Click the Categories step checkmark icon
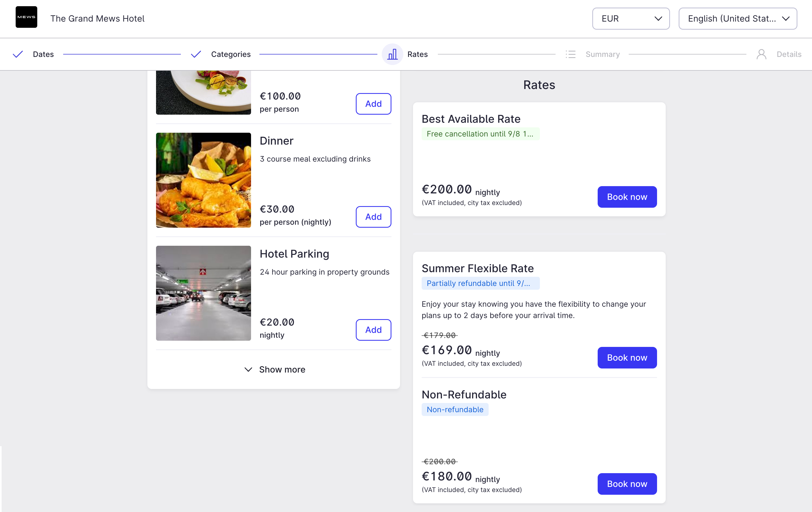This screenshot has width=812, height=512. point(196,54)
